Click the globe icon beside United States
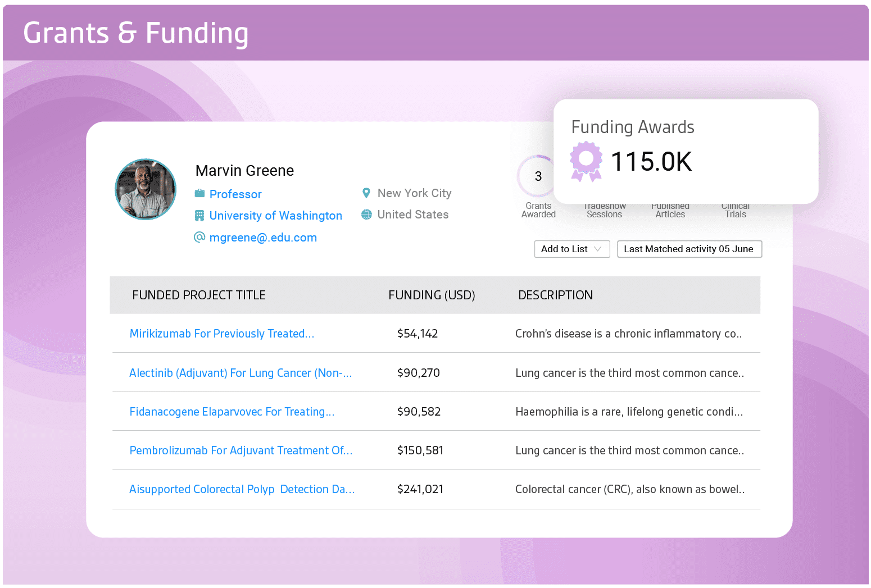 point(366,215)
